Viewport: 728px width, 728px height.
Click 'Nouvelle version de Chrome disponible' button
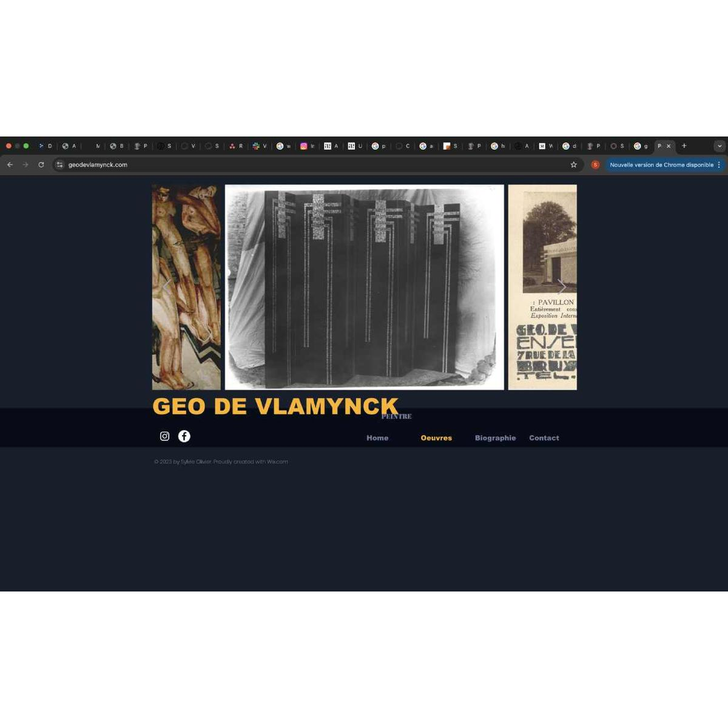[x=661, y=164]
